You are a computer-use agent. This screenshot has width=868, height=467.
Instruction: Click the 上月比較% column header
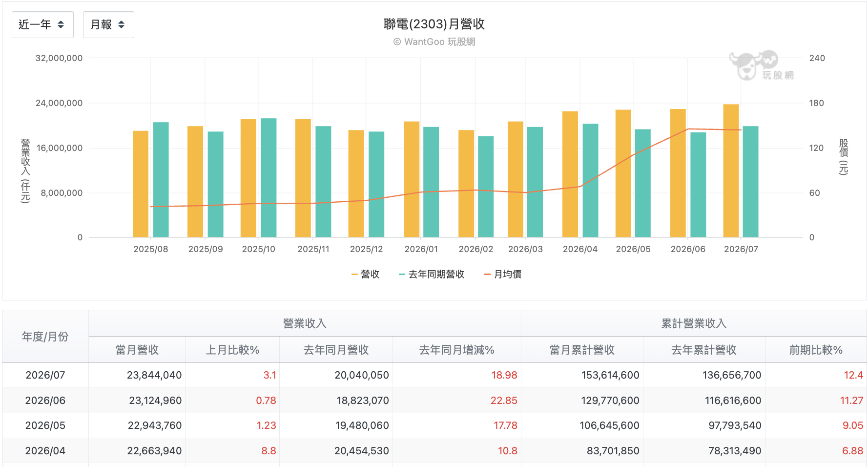[232, 350]
